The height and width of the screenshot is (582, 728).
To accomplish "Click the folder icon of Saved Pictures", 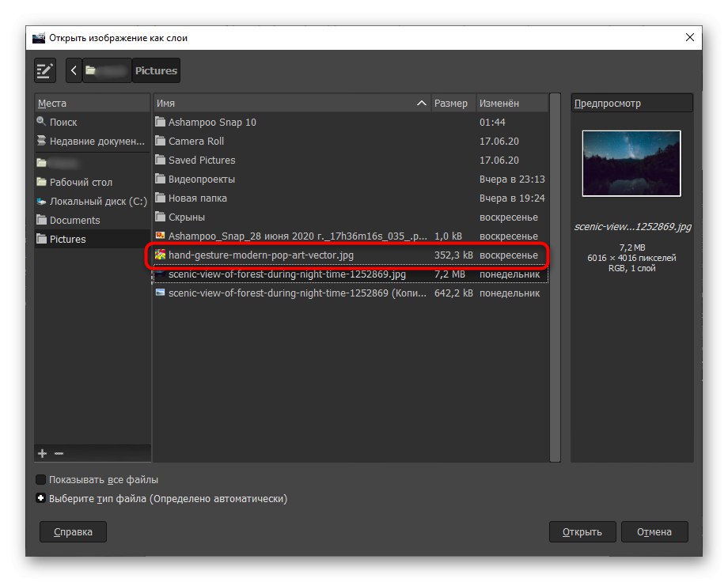I will pyautogui.click(x=160, y=160).
